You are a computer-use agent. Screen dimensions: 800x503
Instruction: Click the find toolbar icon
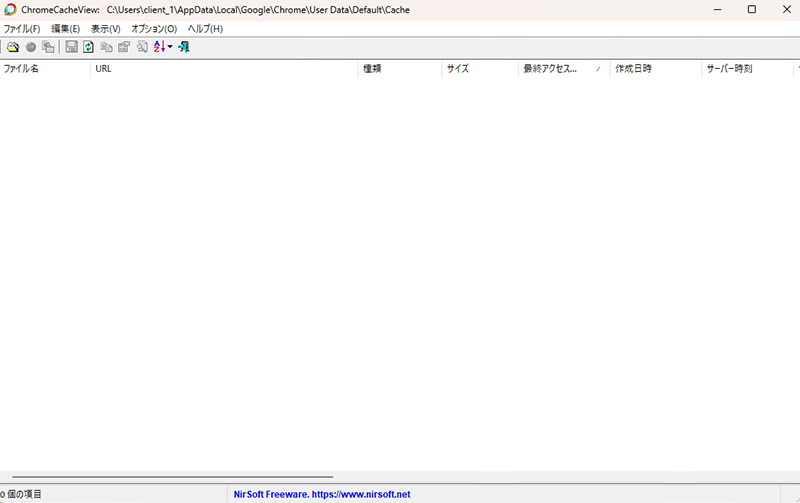tap(142, 47)
